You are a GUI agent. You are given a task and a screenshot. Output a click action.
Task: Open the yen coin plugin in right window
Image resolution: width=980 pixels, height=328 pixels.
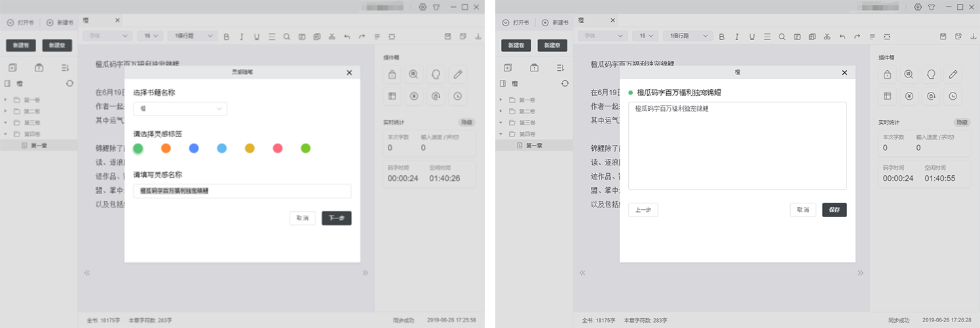[x=909, y=96]
